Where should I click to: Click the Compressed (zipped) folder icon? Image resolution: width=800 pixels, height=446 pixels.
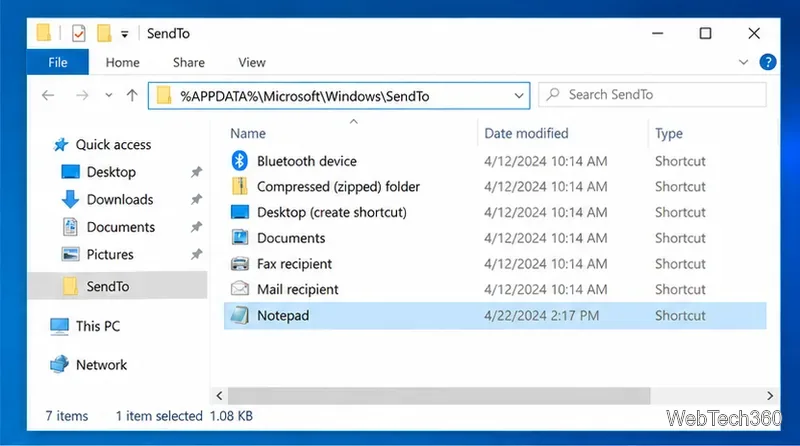click(x=239, y=186)
